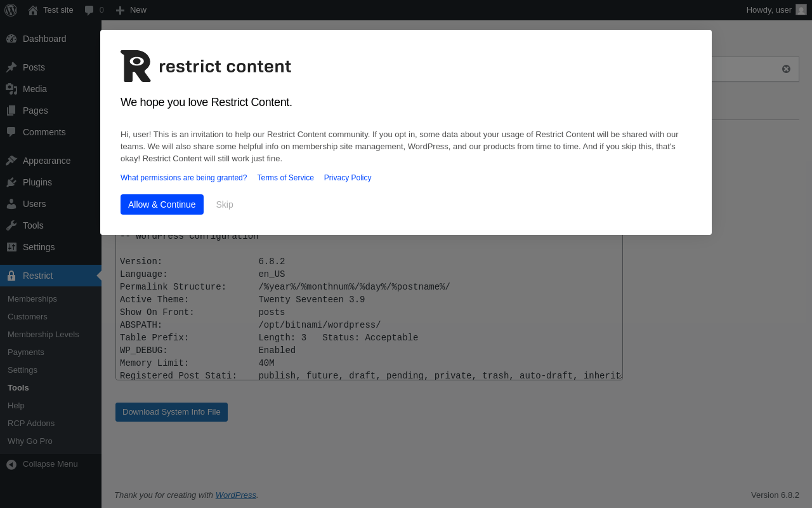Open RCP Addons submenu item
812x508 pixels.
coord(31,423)
